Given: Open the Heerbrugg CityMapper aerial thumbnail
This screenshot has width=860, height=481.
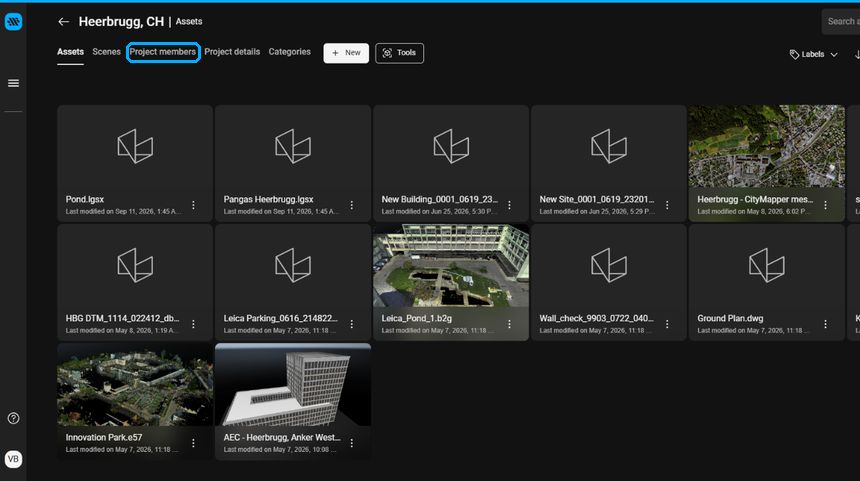Looking at the screenshot, I should coord(767,146).
